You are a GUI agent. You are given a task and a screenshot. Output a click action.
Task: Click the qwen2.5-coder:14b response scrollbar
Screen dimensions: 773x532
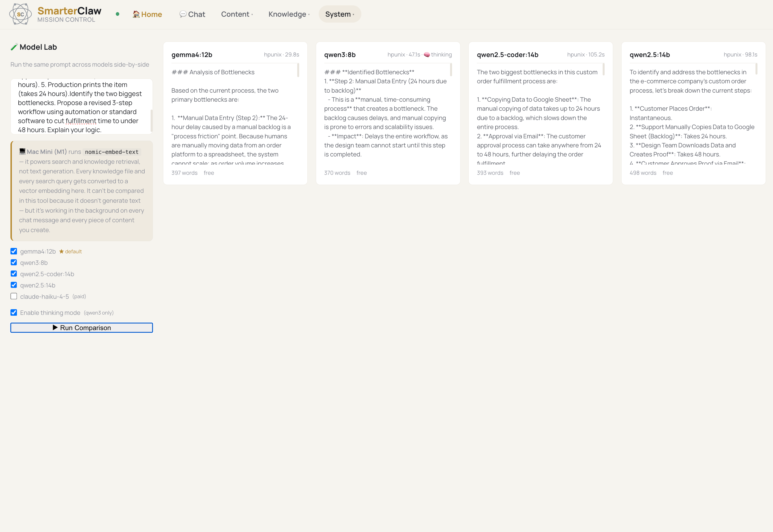(603, 70)
